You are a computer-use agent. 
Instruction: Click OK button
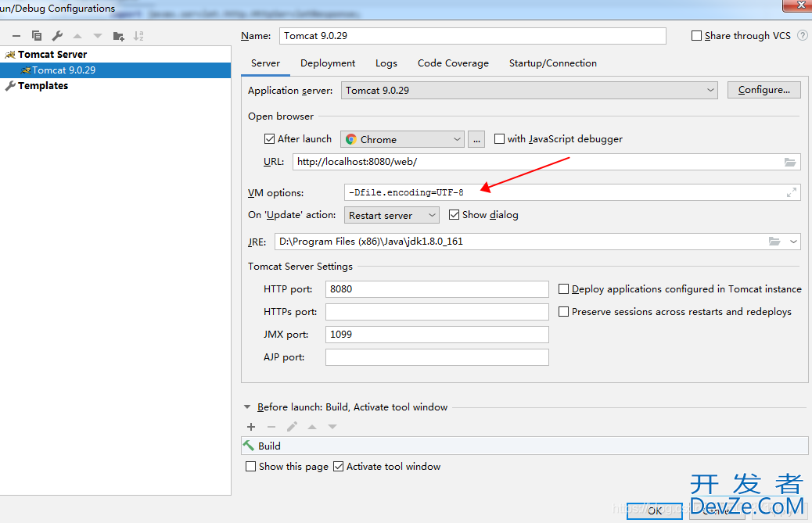point(655,511)
